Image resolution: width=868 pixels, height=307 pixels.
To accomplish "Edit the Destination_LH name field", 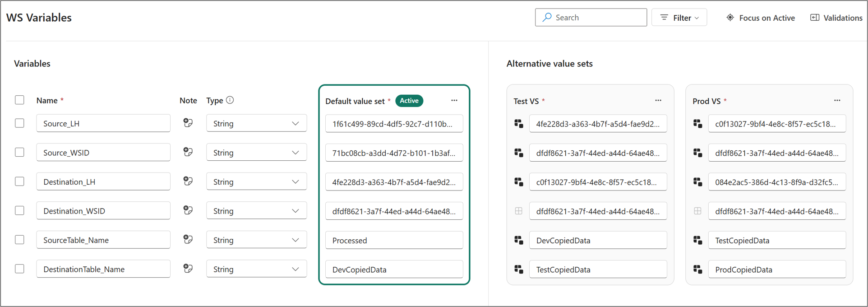I will 103,181.
